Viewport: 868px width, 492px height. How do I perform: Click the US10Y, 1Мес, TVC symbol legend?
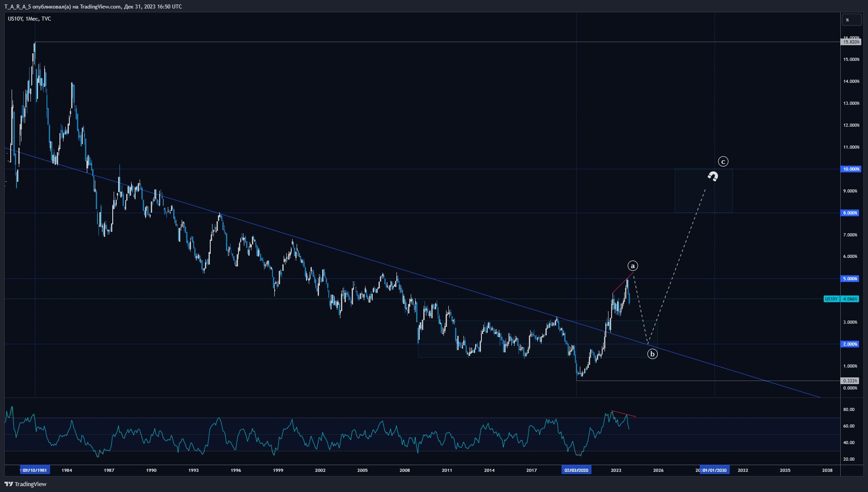[x=30, y=19]
